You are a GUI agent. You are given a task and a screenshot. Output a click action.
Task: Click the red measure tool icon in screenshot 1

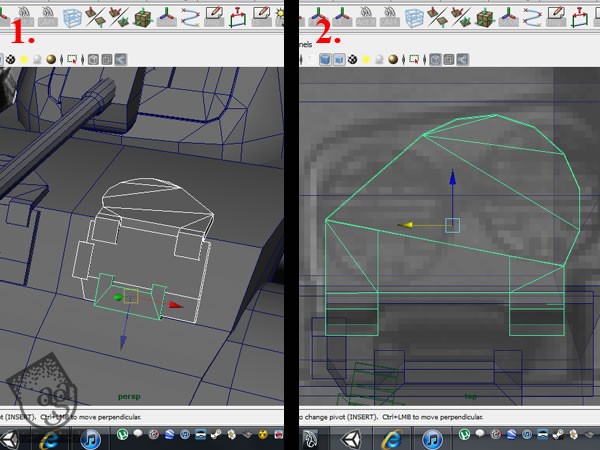238,17
